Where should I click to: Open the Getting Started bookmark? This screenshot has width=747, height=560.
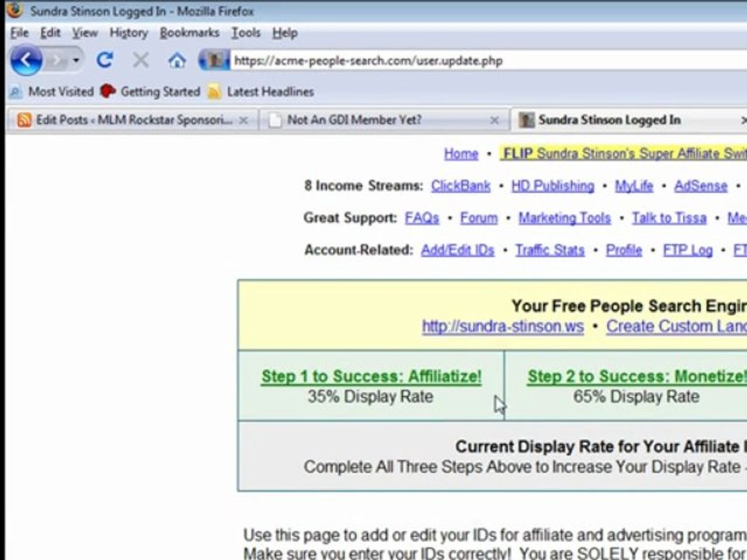coord(150,92)
